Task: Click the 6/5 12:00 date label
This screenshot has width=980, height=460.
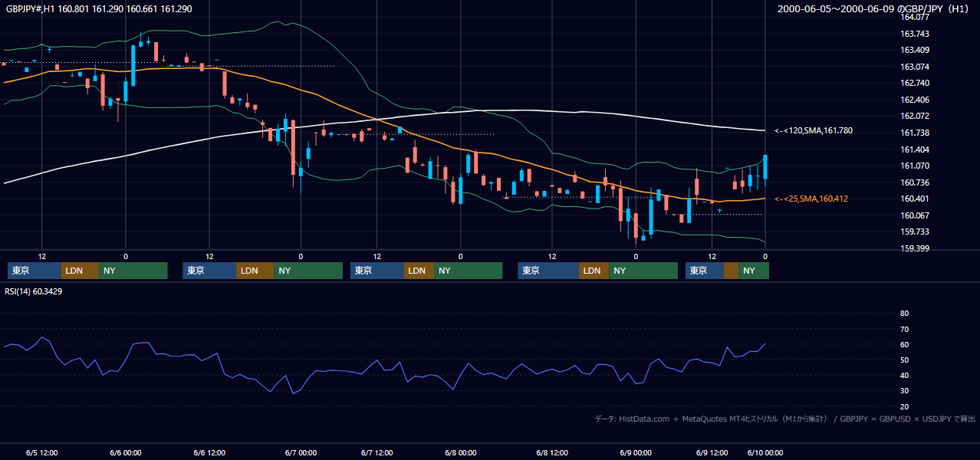Action: pyautogui.click(x=42, y=452)
